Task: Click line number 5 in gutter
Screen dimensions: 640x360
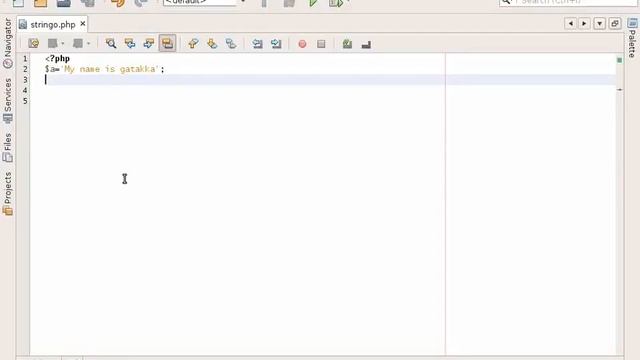Action: pos(25,101)
